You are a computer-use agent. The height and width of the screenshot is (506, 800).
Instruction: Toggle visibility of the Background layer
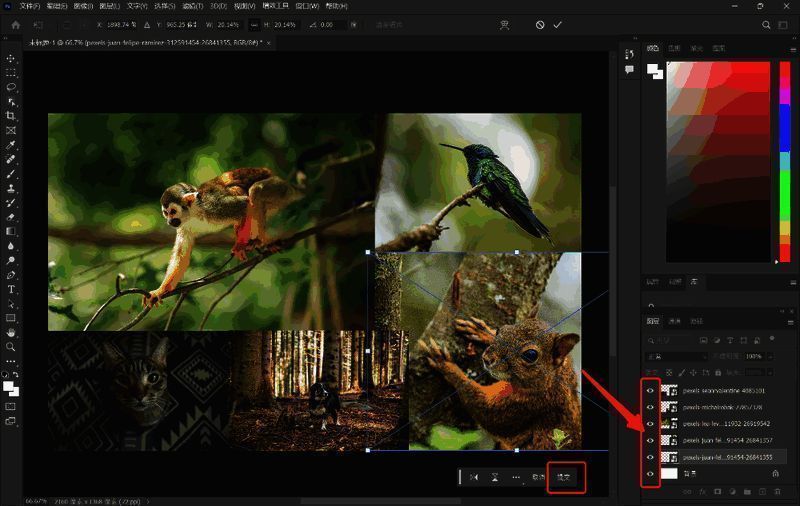[x=651, y=473]
